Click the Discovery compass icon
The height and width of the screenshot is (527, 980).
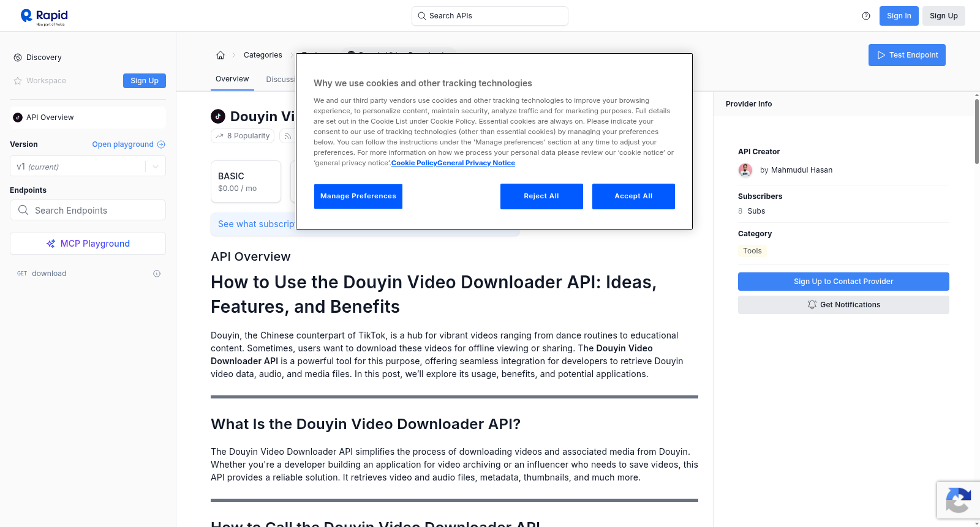18,58
